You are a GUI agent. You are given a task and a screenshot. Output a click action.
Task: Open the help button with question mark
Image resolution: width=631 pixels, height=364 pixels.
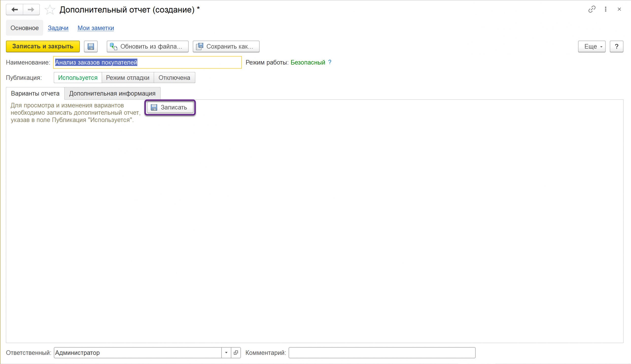coord(616,47)
